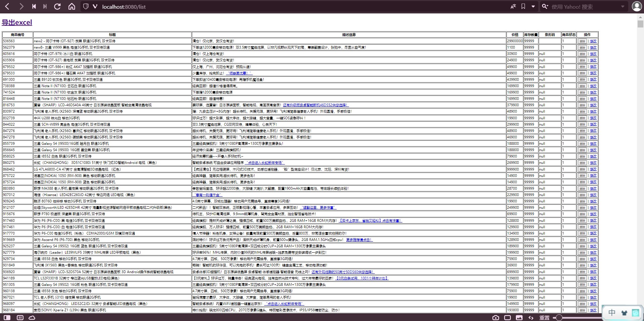
Task: Open the address bar history dropdown arrow
Action: [x=533, y=6]
